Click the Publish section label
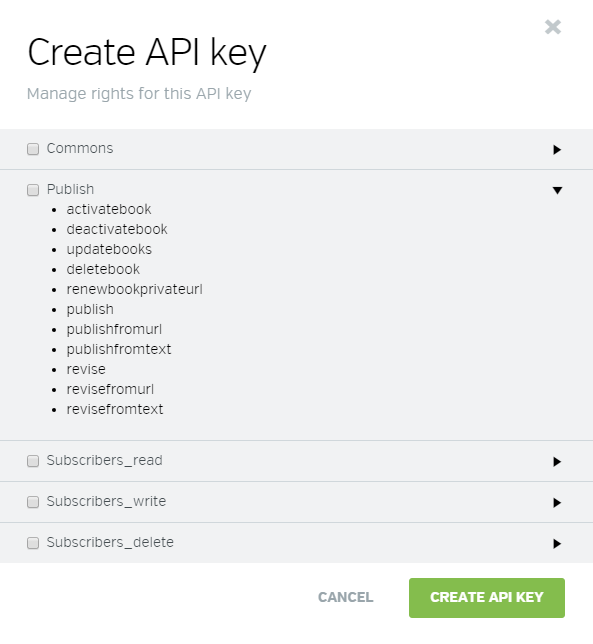The width and height of the screenshot is (593, 644). click(70, 189)
